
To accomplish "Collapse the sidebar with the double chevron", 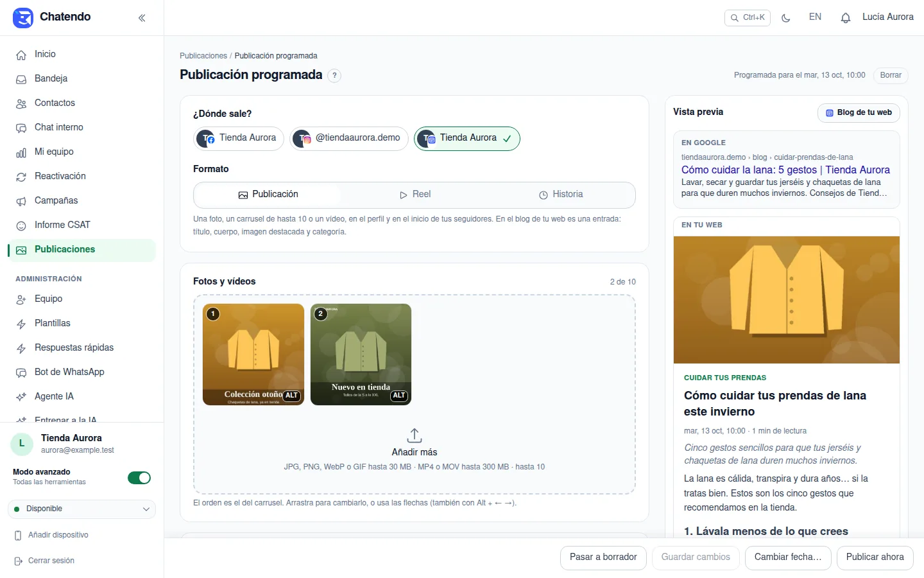I will click(x=142, y=18).
